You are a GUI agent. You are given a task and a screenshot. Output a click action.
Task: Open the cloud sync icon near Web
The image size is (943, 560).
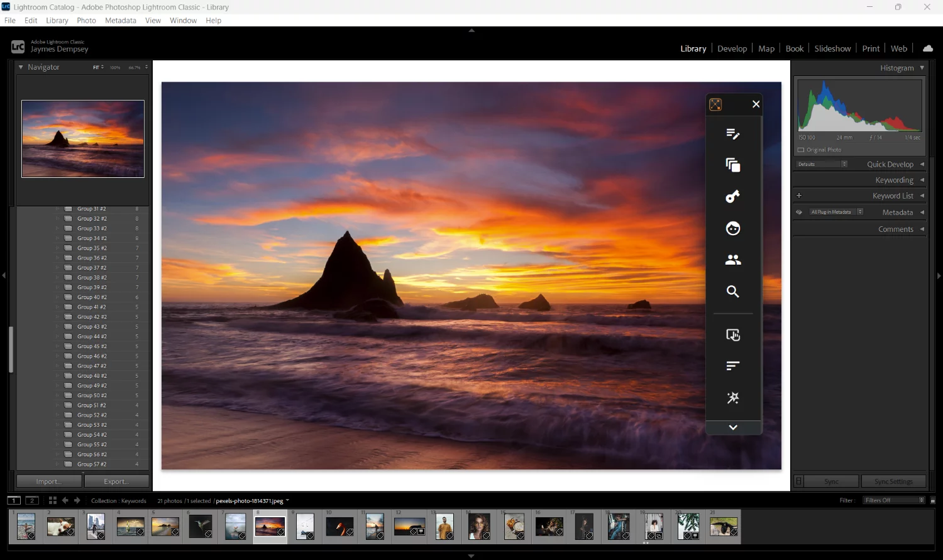[x=927, y=48]
